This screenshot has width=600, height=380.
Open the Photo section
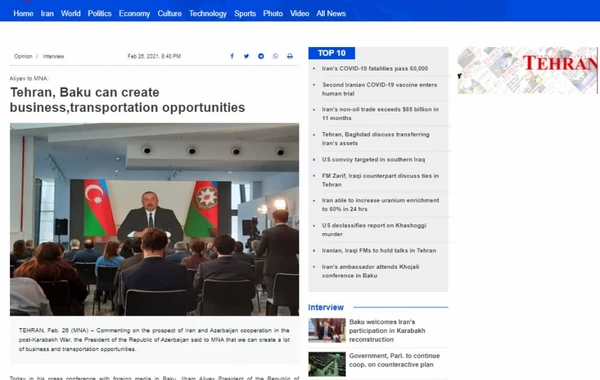click(x=273, y=13)
